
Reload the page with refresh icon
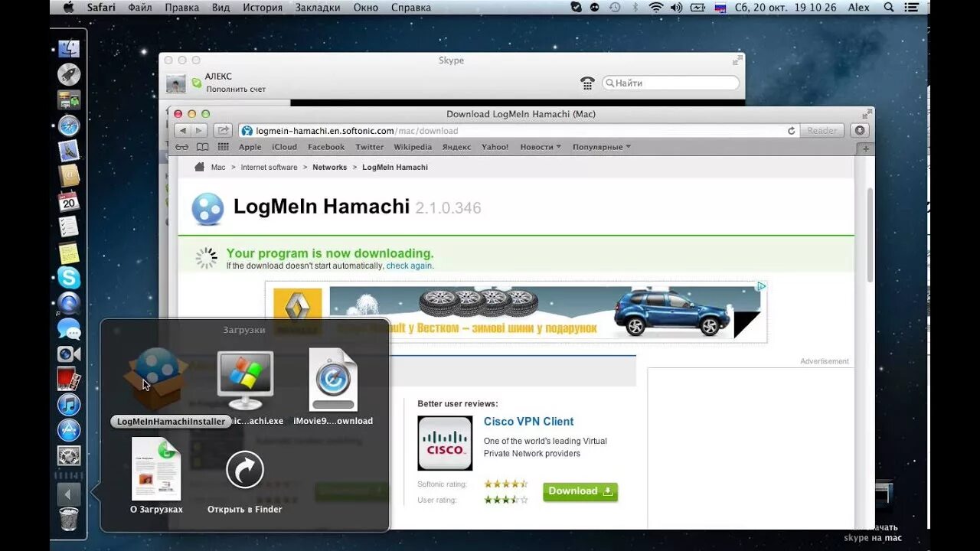click(x=792, y=131)
